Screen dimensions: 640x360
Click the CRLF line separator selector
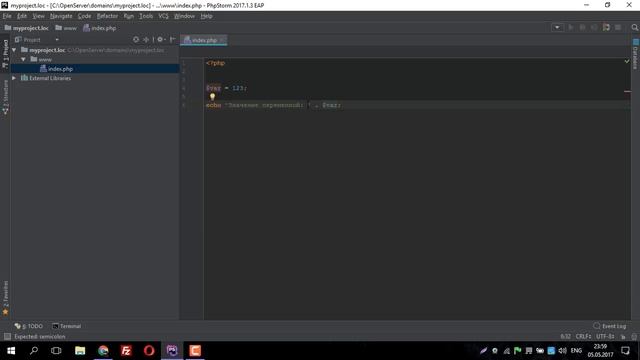(x=583, y=337)
